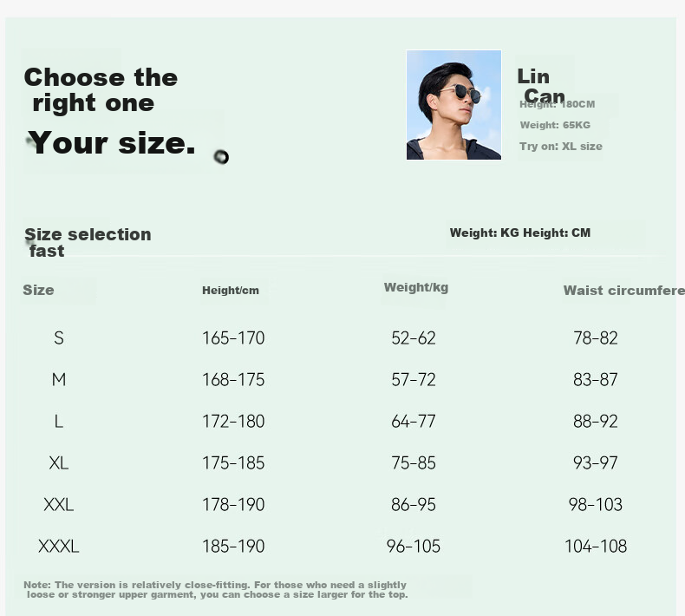Click the small dark circle near 'Your size.'

[221, 156]
